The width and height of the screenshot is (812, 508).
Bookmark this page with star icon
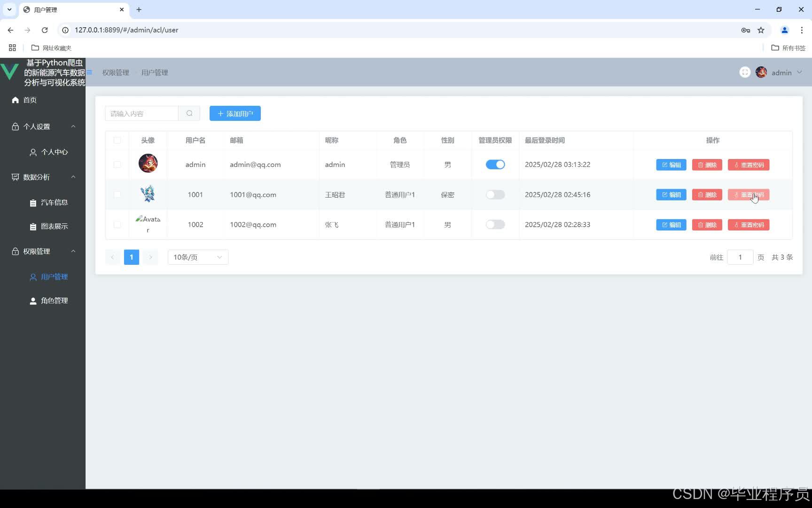[x=761, y=30]
